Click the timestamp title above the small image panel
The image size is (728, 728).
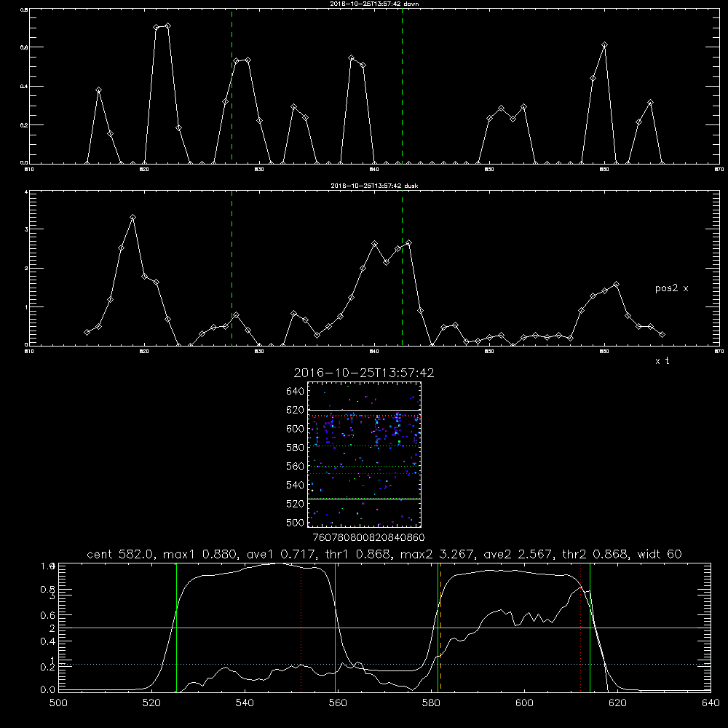pyautogui.click(x=364, y=373)
